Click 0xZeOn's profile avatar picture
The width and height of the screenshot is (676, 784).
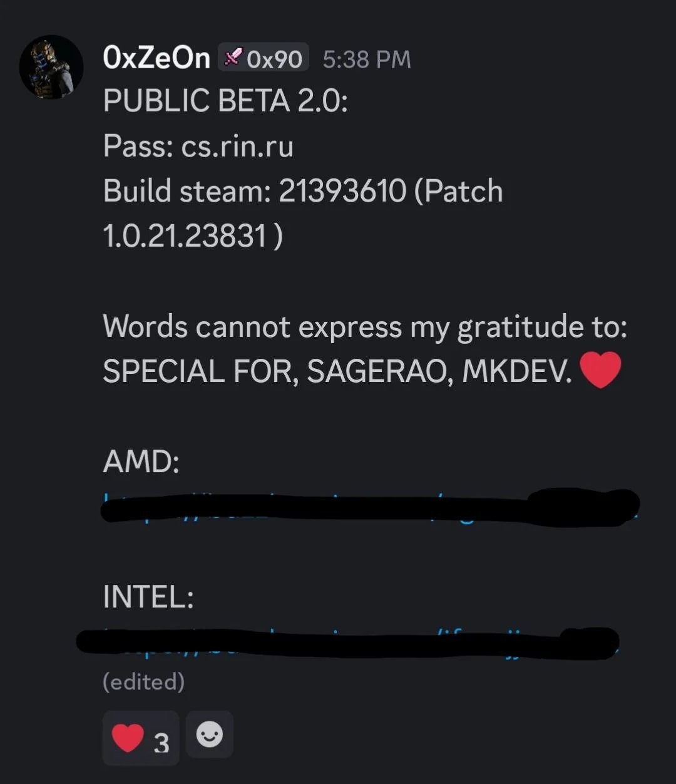point(51,67)
